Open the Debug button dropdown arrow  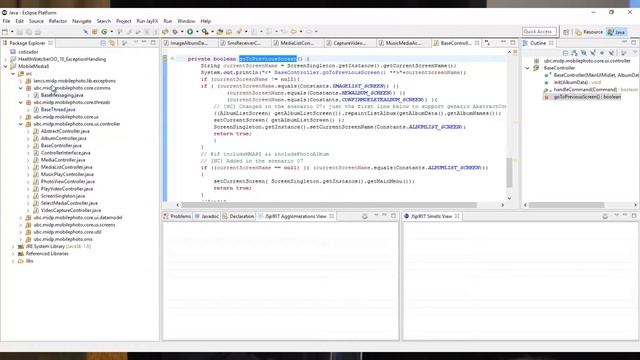pos(182,31)
